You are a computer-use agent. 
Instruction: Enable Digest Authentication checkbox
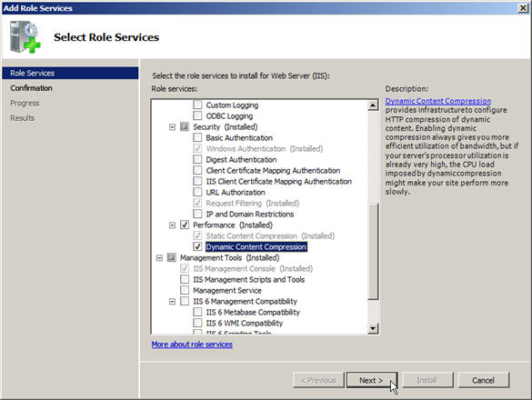tap(197, 159)
